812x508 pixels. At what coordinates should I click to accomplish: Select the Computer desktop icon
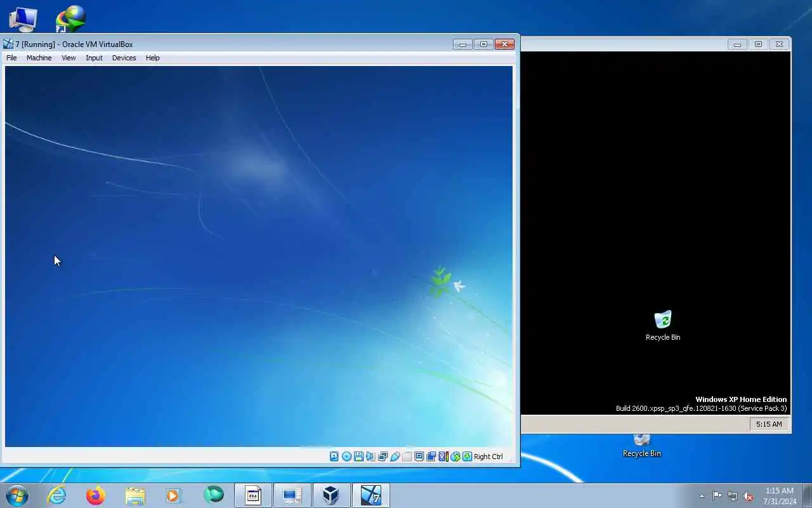pos(22,19)
